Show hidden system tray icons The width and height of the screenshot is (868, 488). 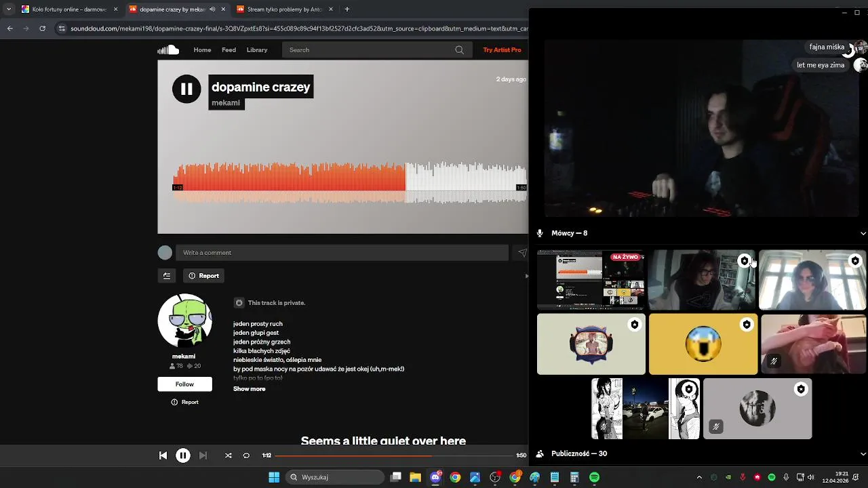pos(699,477)
